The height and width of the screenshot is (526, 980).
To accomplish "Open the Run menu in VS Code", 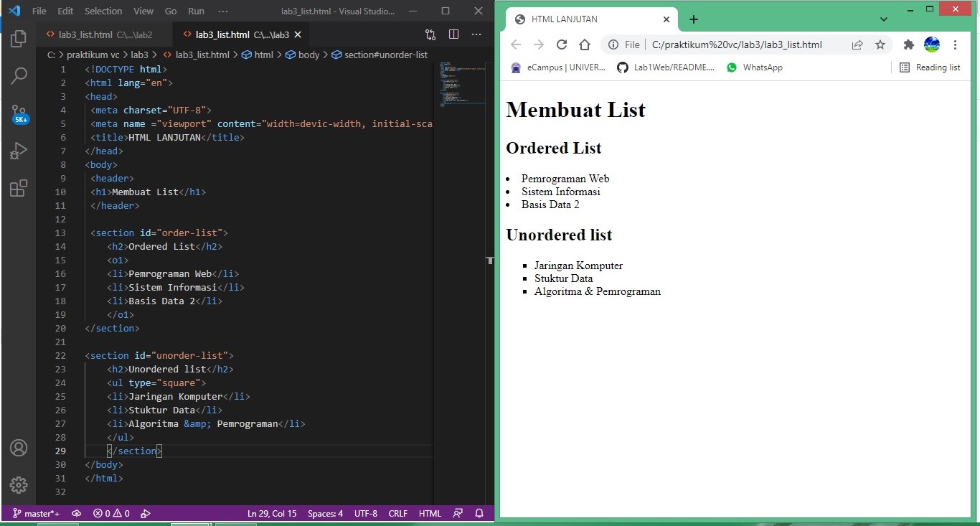I will click(196, 11).
